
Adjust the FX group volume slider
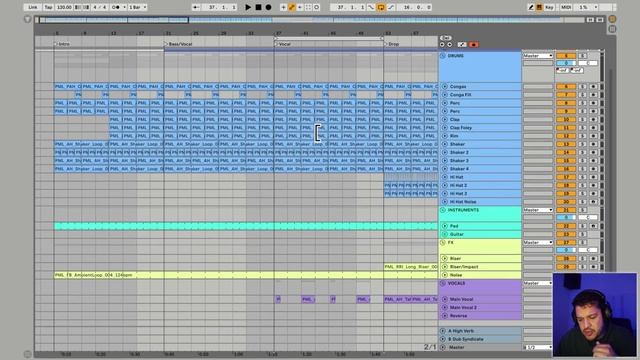pos(566,250)
